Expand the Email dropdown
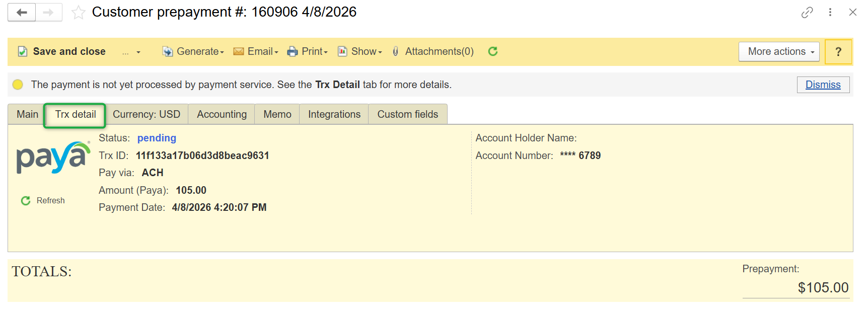 coord(256,51)
